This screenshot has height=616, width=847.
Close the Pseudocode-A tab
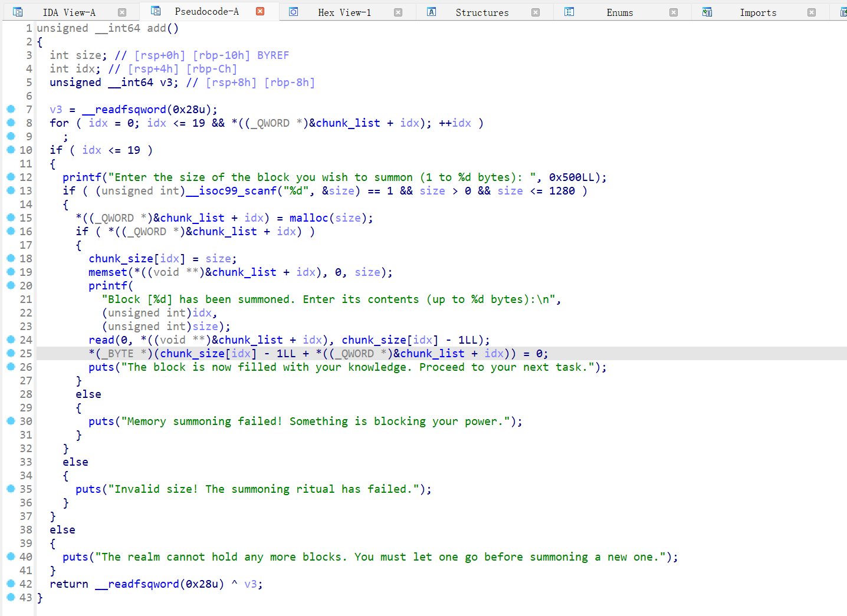(260, 11)
